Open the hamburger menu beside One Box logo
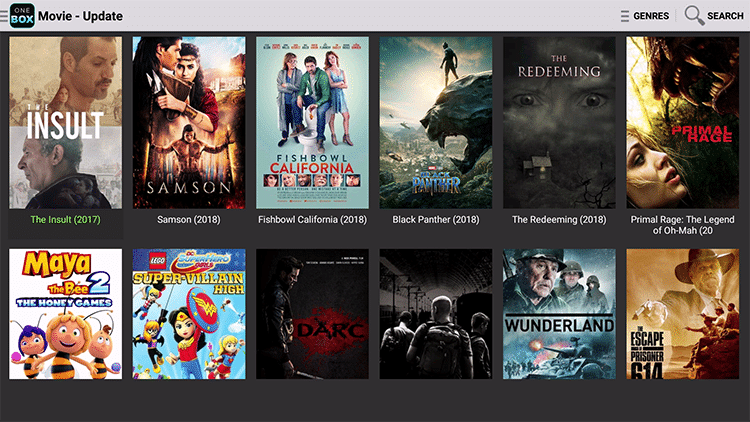Viewport: 750px width, 422px height. pos(4,16)
